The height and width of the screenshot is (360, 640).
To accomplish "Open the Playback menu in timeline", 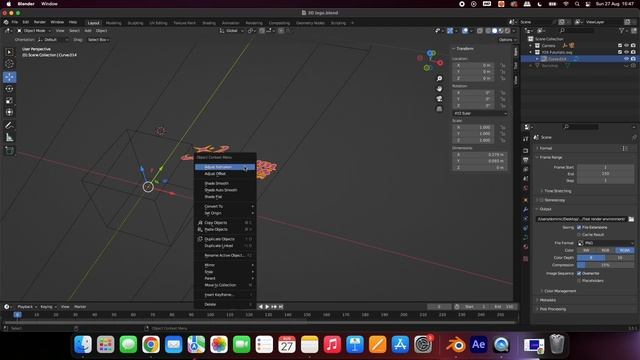I will coord(27,307).
